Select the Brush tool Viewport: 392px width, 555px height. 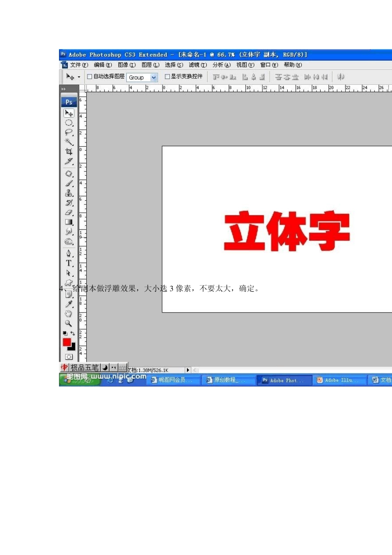(x=68, y=183)
